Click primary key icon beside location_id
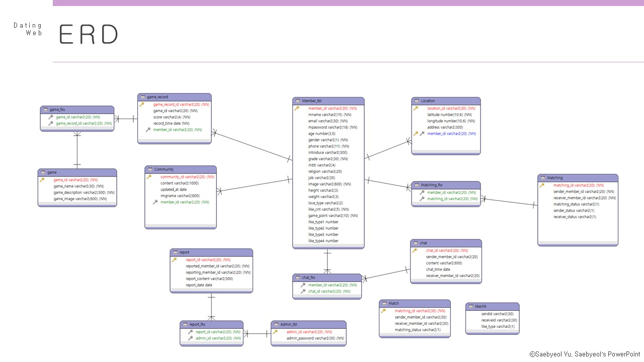Image resolution: width=644 pixels, height=362 pixels. click(416, 108)
